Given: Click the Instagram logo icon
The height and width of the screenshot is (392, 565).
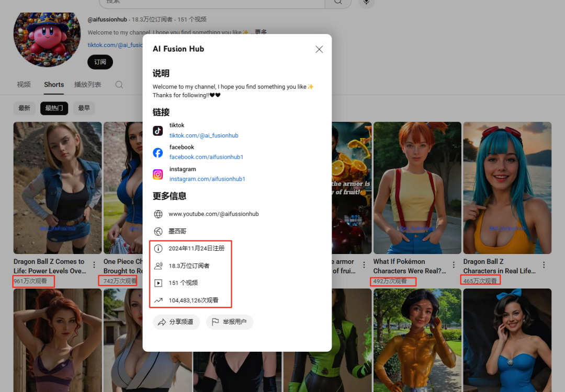Looking at the screenshot, I should 158,175.
